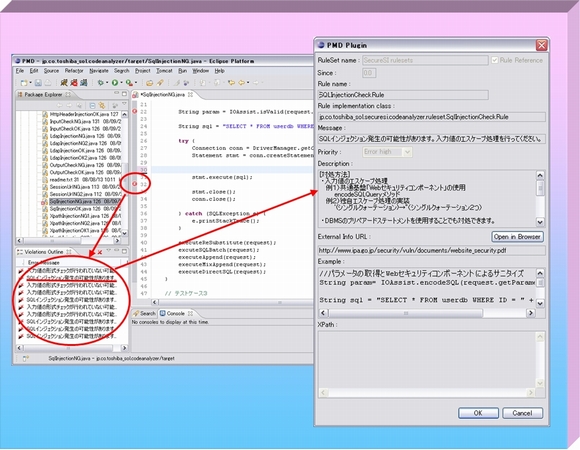Open dropdown arrow next to Debug icon

pos(107,83)
